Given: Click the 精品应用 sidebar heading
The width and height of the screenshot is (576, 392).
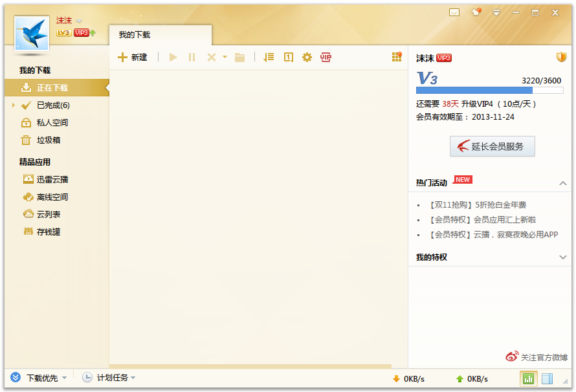Looking at the screenshot, I should [35, 162].
